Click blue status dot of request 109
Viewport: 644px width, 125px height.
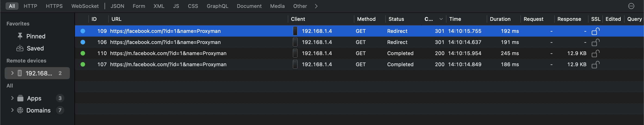[x=83, y=31]
